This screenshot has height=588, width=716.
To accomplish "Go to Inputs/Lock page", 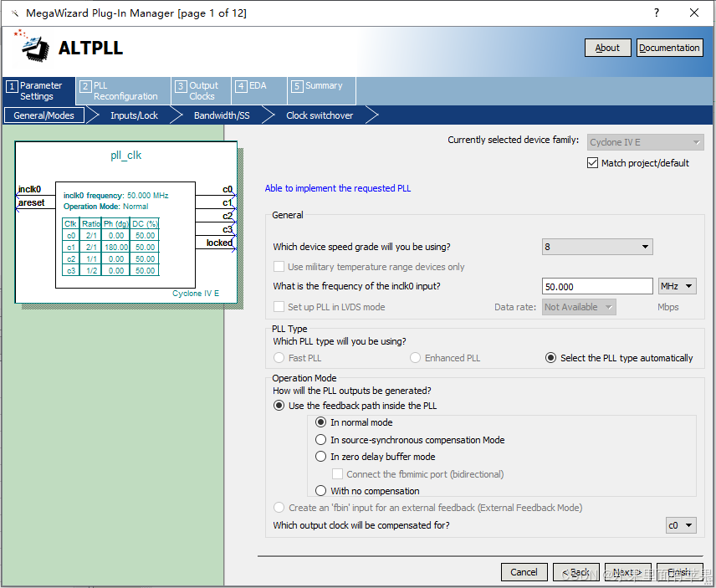I will pos(134,115).
